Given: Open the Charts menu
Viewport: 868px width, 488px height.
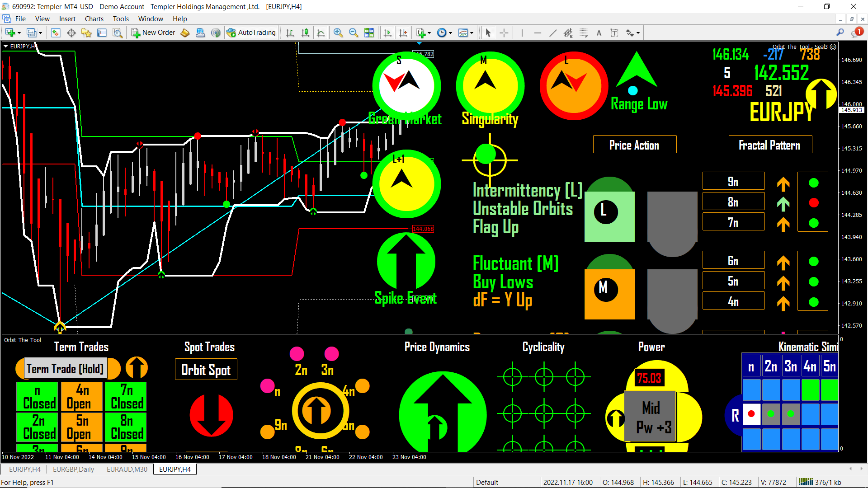Looking at the screenshot, I should coord(94,19).
